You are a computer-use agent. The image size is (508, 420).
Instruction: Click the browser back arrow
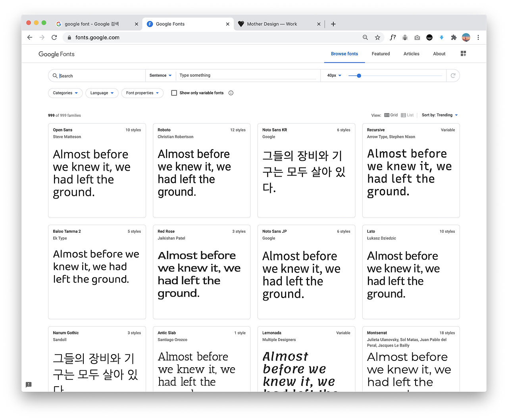30,37
